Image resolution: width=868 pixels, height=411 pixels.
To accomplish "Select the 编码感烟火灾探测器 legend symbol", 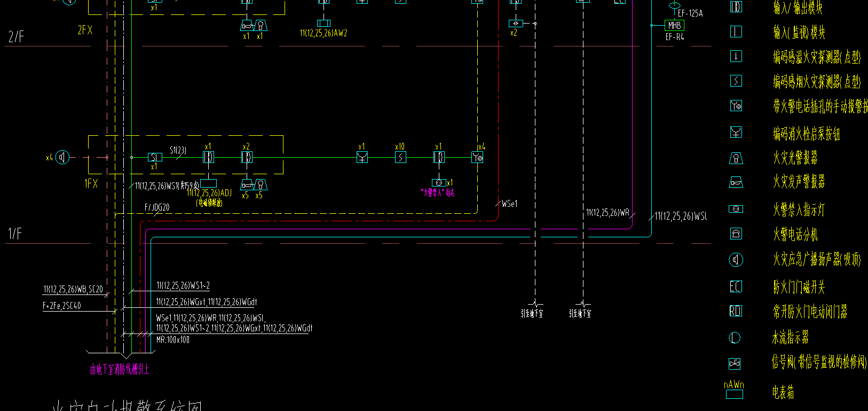I will (736, 81).
